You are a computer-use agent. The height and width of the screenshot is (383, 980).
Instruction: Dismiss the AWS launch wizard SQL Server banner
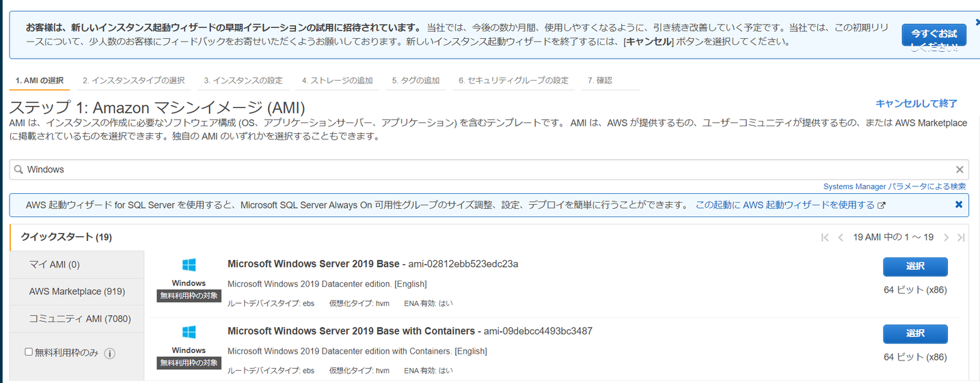pyautogui.click(x=958, y=205)
